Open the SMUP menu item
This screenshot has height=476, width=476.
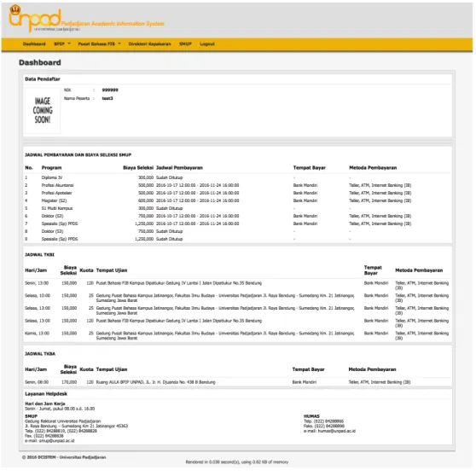185,44
